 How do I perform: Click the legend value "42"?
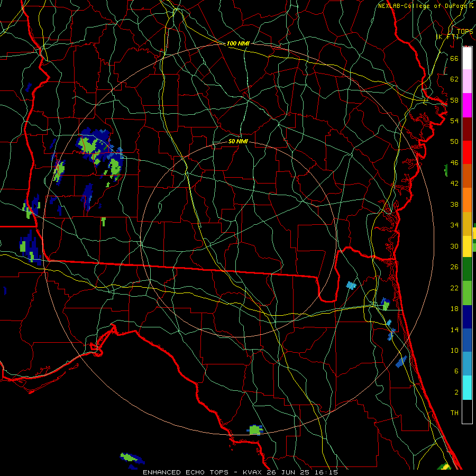click(454, 184)
